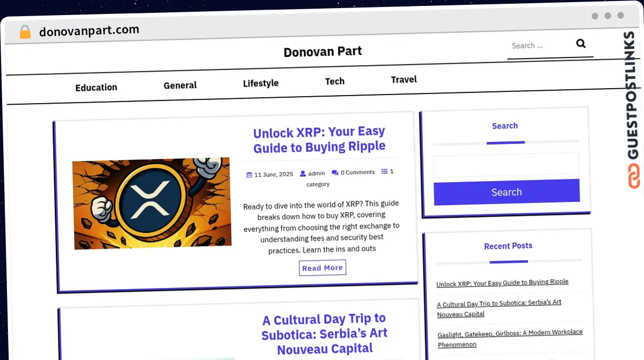
Task: Click the speech bubble icon beside 0 Comments
Action: (x=335, y=172)
